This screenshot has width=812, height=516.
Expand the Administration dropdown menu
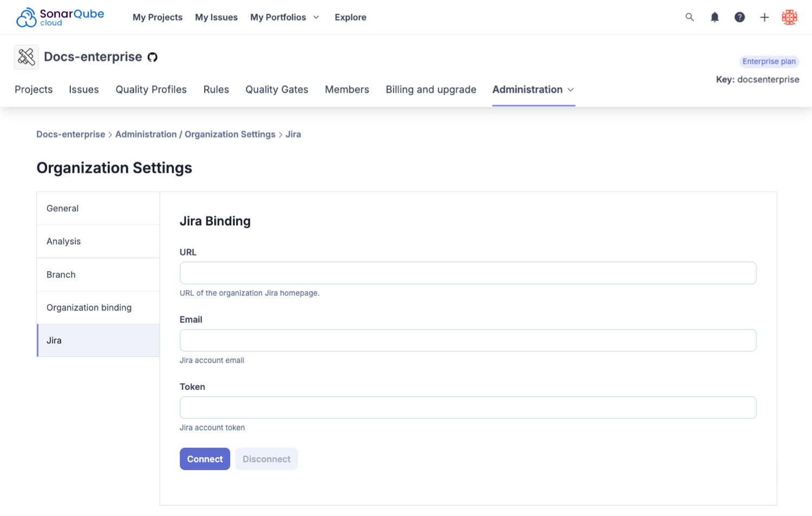533,89
